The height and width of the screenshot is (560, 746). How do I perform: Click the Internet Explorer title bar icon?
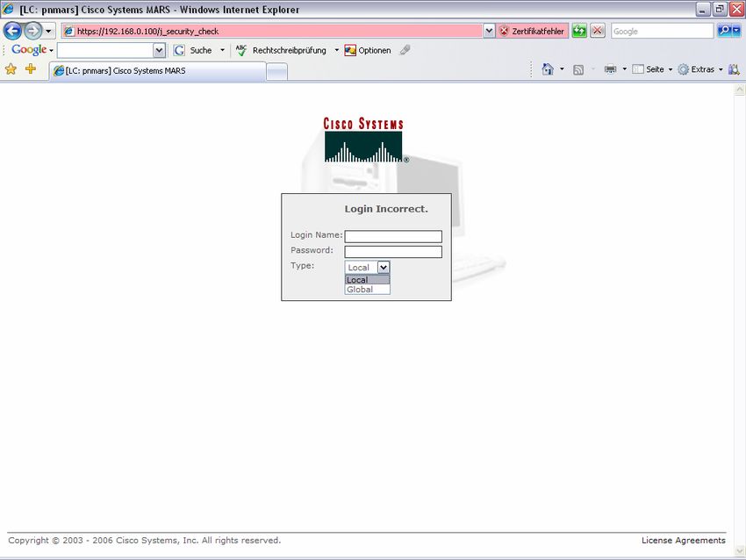click(x=9, y=9)
